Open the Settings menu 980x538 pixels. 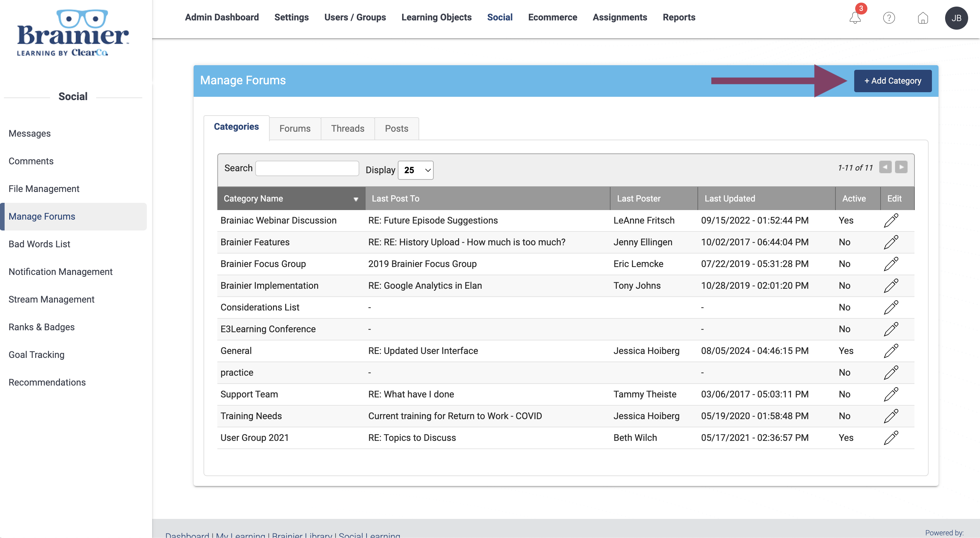click(x=291, y=17)
